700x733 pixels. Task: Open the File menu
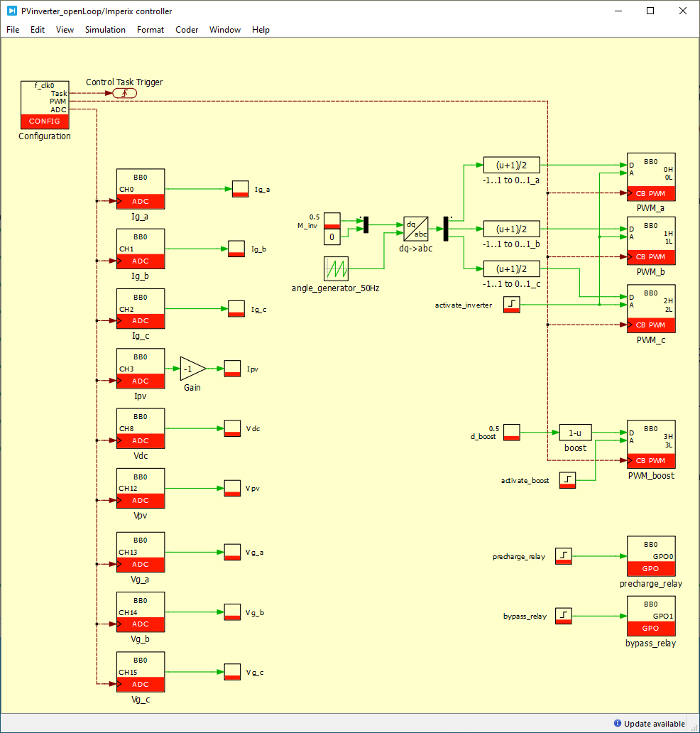[x=13, y=30]
